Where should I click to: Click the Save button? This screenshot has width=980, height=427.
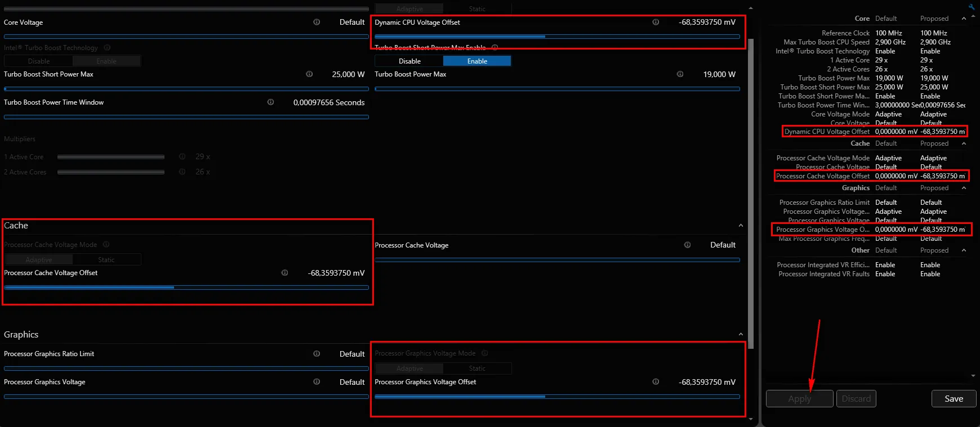(x=954, y=398)
